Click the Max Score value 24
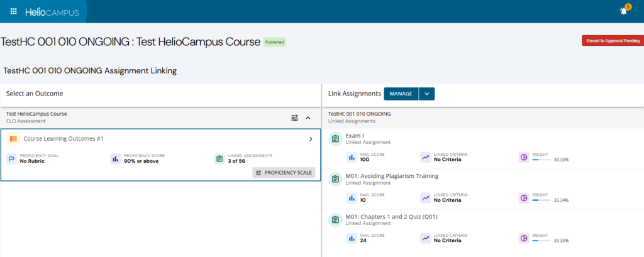Viewport: 644px width, 257px height. click(363, 240)
